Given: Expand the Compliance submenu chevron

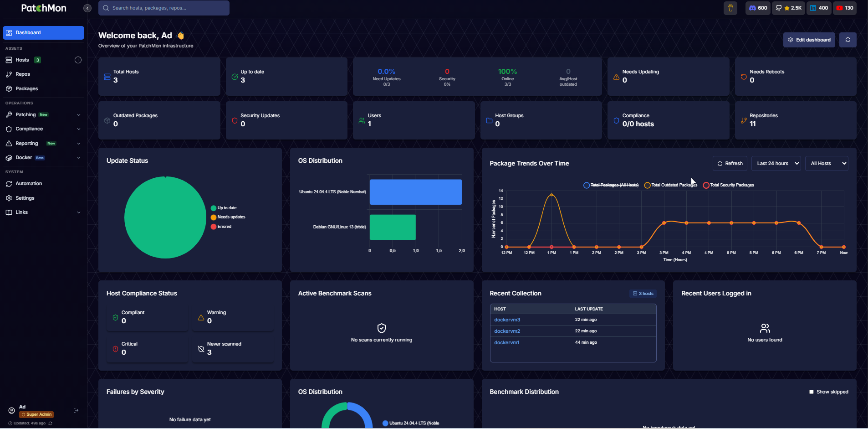Looking at the screenshot, I should click(x=79, y=129).
